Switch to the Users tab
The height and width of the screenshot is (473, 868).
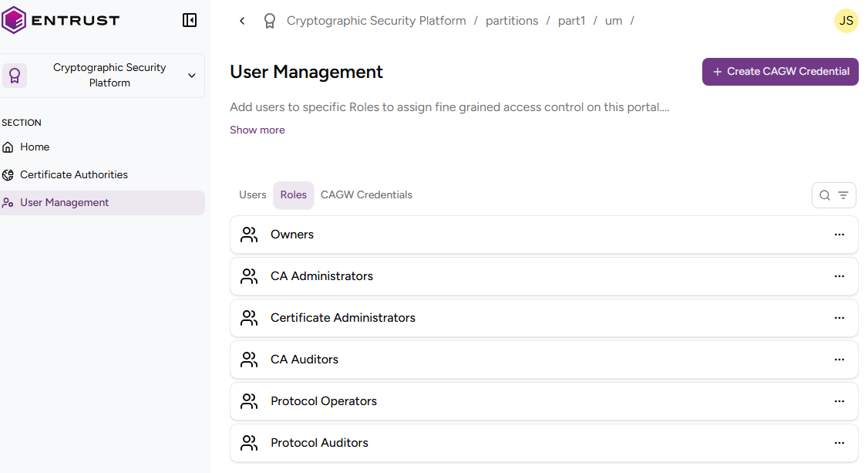click(x=252, y=194)
